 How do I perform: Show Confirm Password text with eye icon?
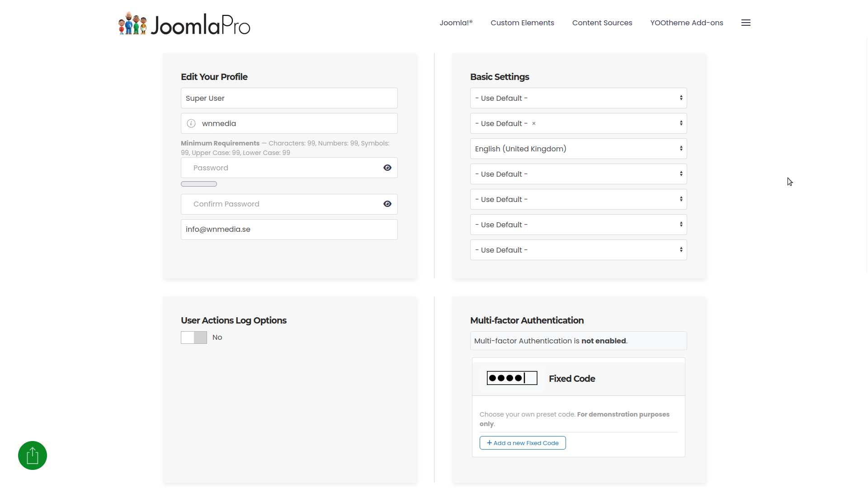coord(387,204)
